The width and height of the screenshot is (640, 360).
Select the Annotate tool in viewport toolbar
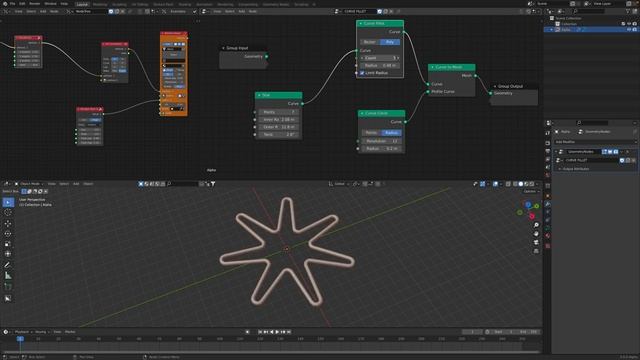(x=8, y=265)
